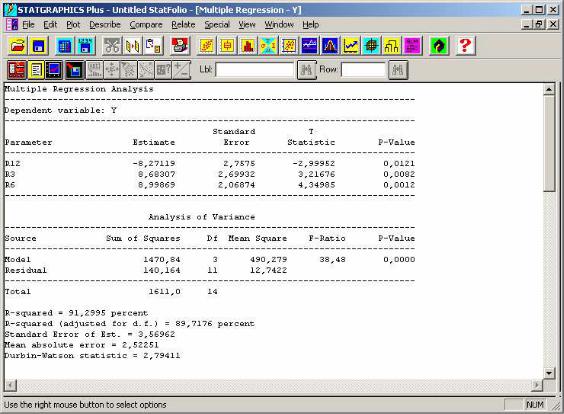Click the Model sum of squares 1470,84

tap(162, 259)
